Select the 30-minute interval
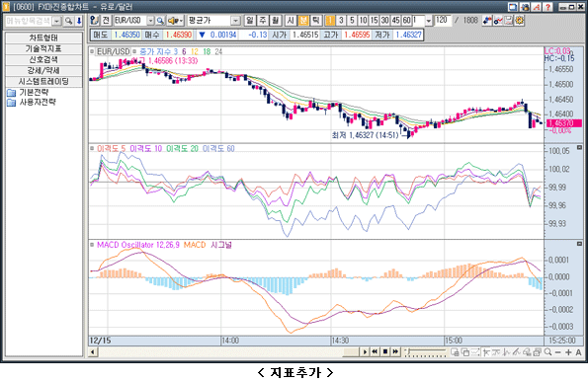Image resolution: width=588 pixels, height=382 pixels. (x=384, y=20)
